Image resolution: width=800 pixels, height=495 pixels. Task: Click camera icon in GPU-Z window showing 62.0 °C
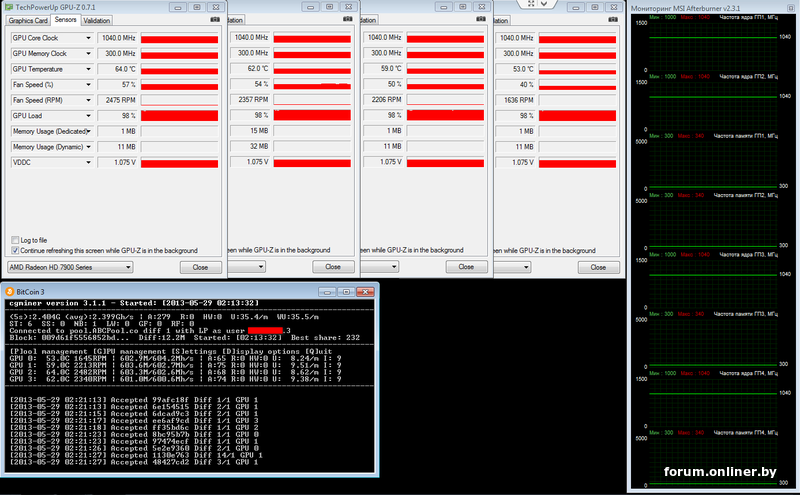[347, 19]
